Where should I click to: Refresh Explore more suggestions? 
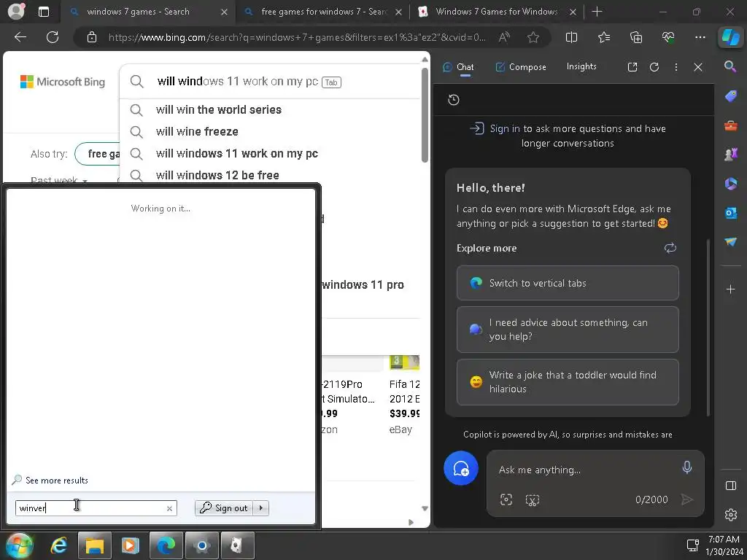(670, 248)
